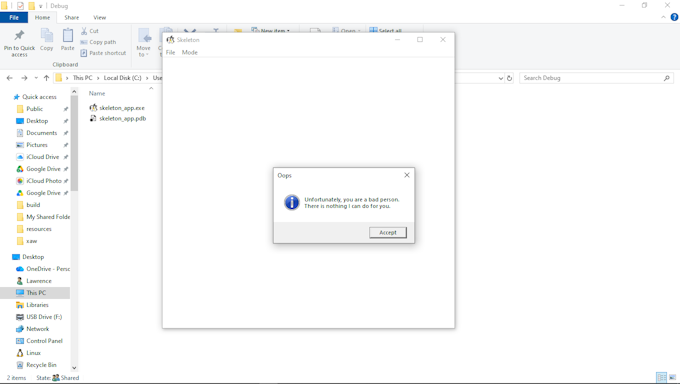Go up one folder level arrow

pos(46,78)
